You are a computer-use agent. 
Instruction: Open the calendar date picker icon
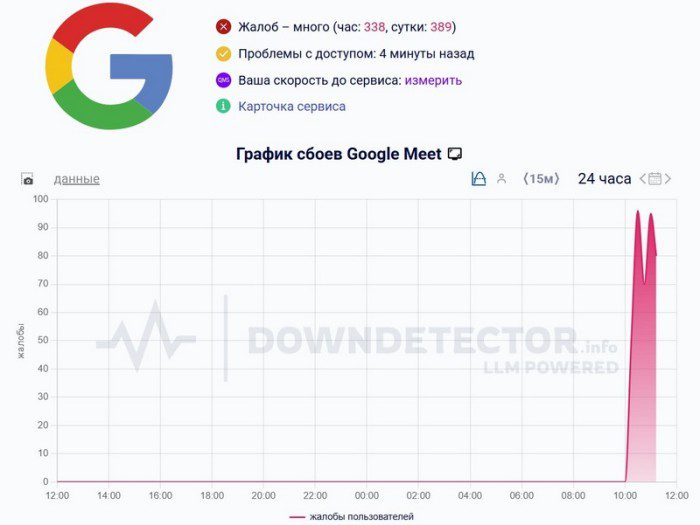655,179
